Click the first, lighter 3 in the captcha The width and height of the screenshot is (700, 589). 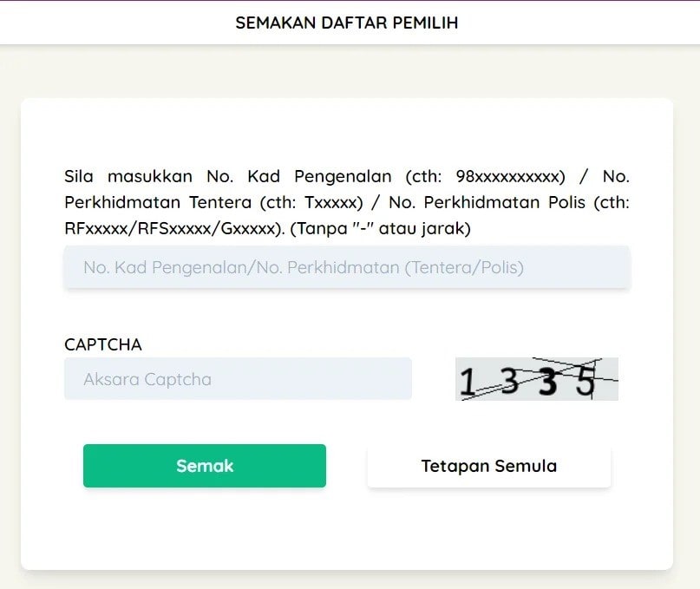tap(509, 381)
